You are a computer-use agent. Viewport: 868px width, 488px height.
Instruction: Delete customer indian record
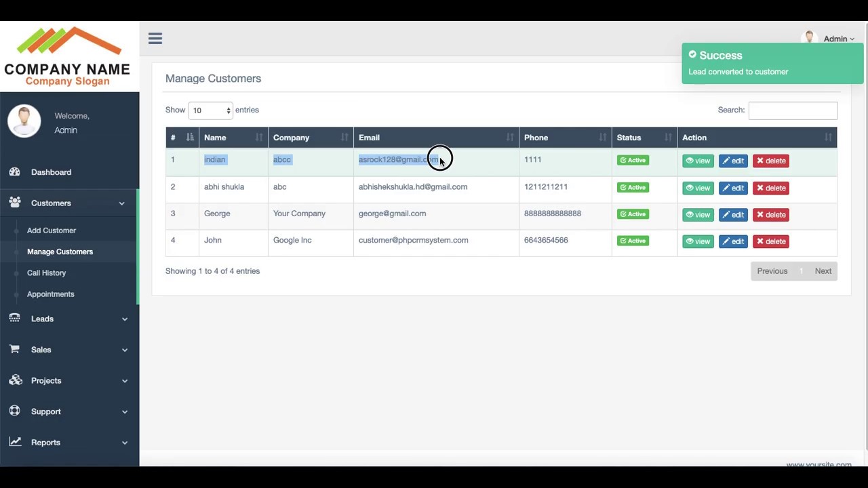[x=771, y=161]
